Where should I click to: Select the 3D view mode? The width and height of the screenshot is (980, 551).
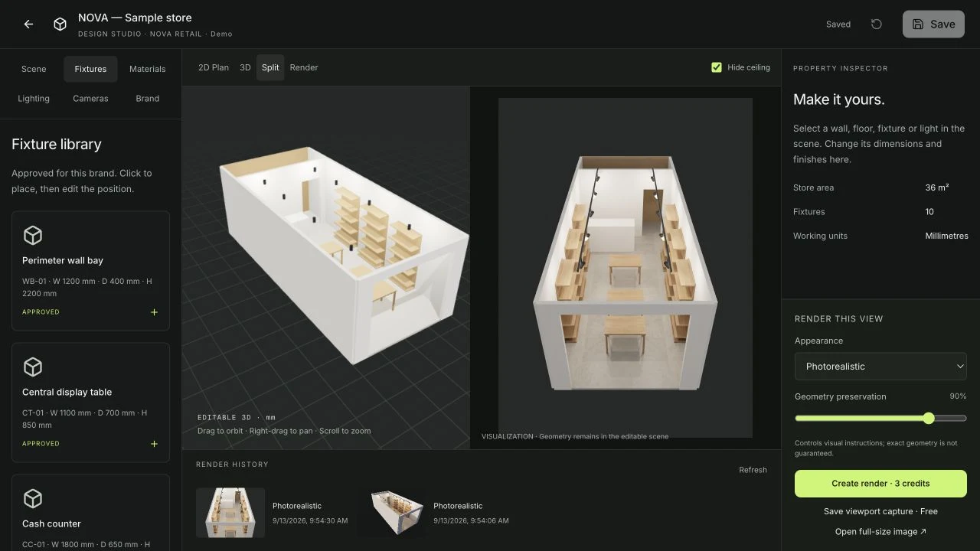245,67
